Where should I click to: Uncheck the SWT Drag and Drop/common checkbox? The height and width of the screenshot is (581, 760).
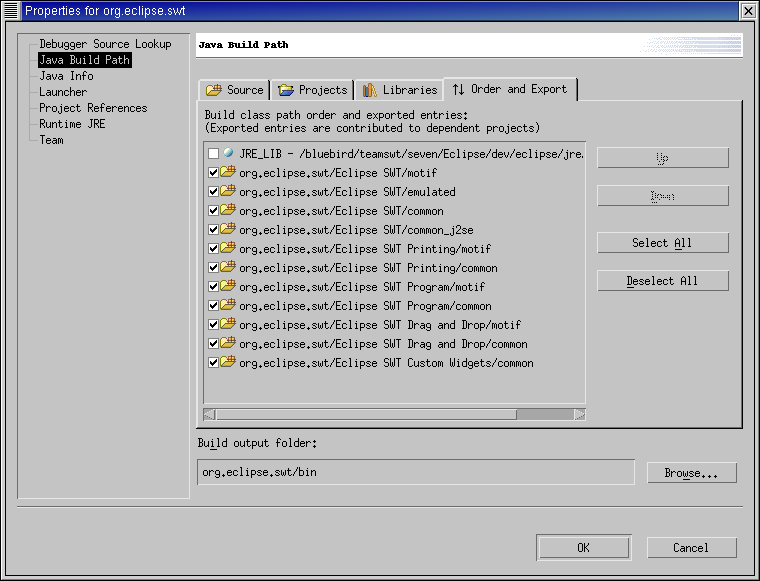coord(213,344)
